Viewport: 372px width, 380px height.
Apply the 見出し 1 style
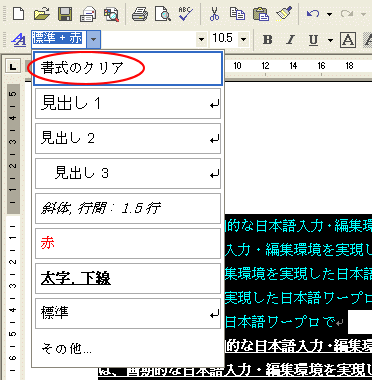click(128, 104)
